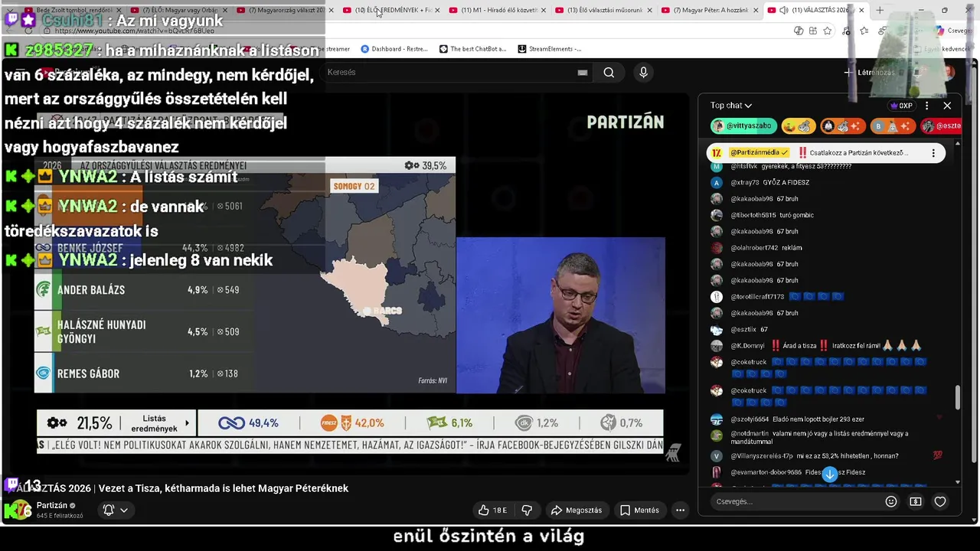Click the YouTube search magnifier button

609,73
